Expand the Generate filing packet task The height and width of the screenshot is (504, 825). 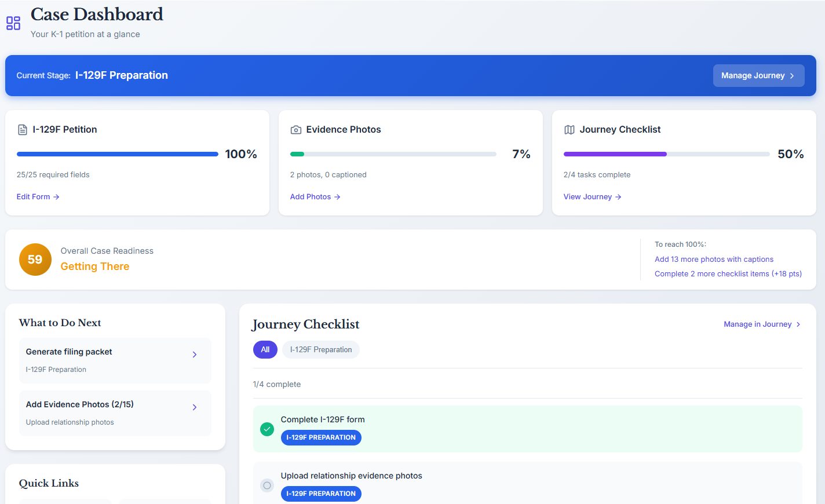click(195, 355)
